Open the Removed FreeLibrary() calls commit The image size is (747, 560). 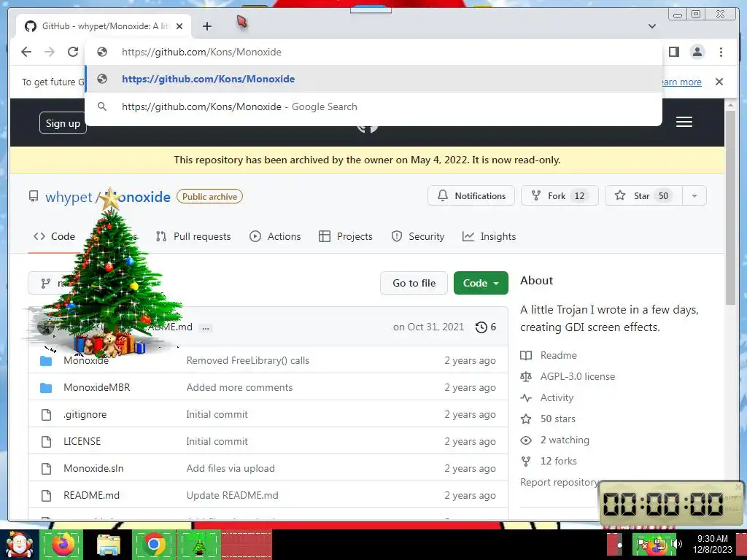click(248, 360)
